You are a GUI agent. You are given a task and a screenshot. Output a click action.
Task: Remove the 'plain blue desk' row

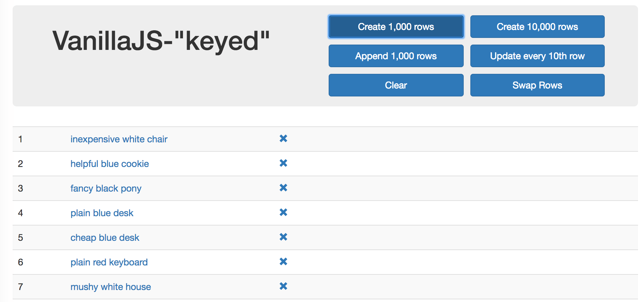283,213
